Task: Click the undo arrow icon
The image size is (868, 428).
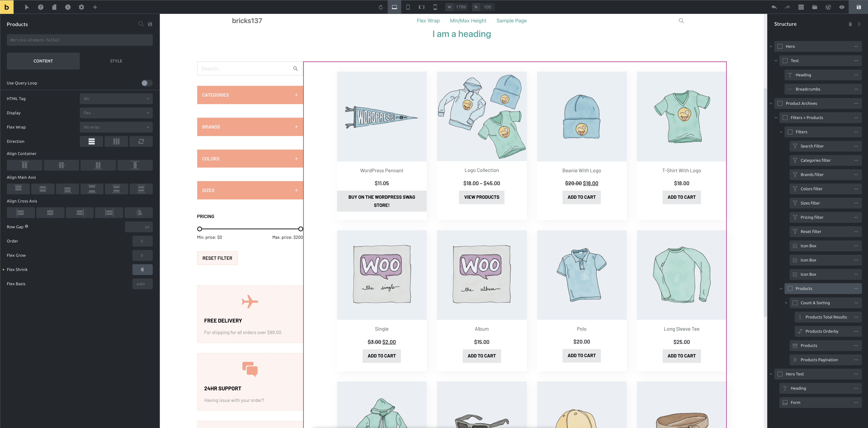Action: (774, 7)
